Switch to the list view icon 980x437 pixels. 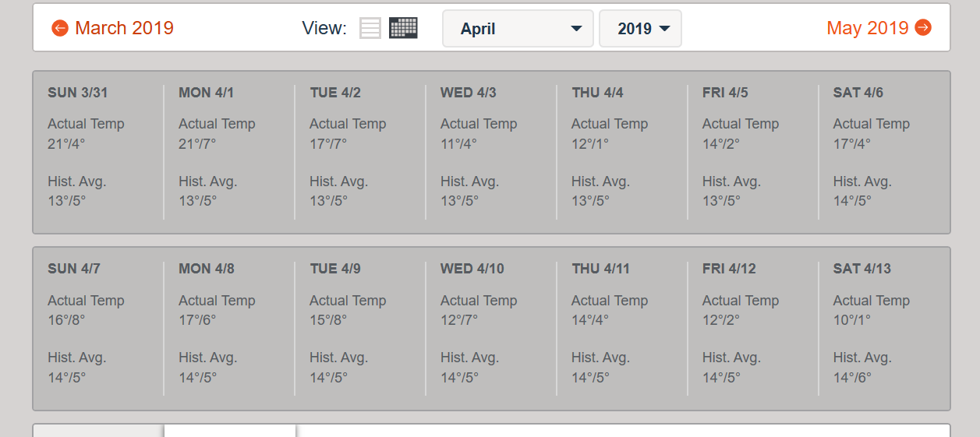[x=370, y=28]
